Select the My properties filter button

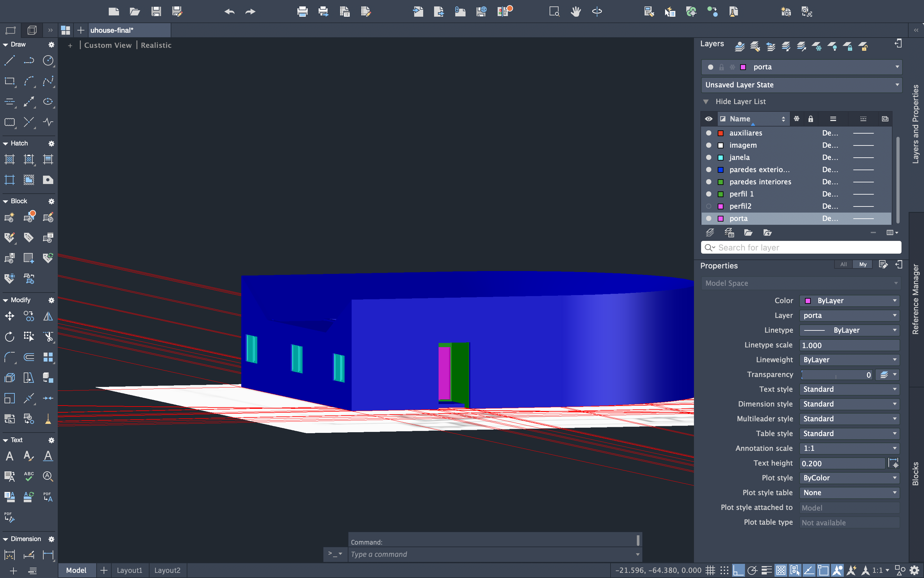863,265
